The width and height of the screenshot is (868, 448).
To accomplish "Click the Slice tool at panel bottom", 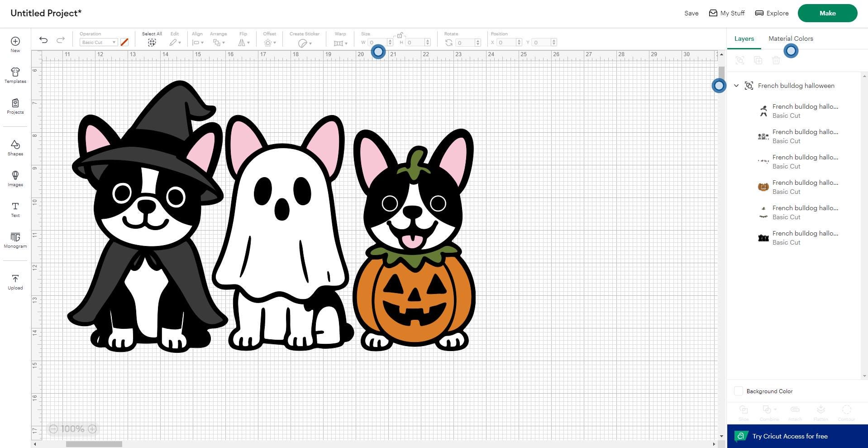I will [x=744, y=413].
